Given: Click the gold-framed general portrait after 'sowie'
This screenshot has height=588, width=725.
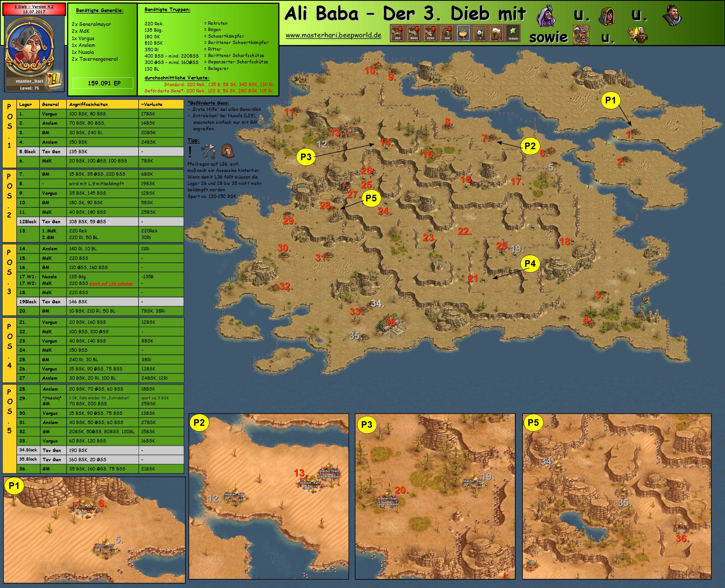Looking at the screenshot, I should point(581,35).
